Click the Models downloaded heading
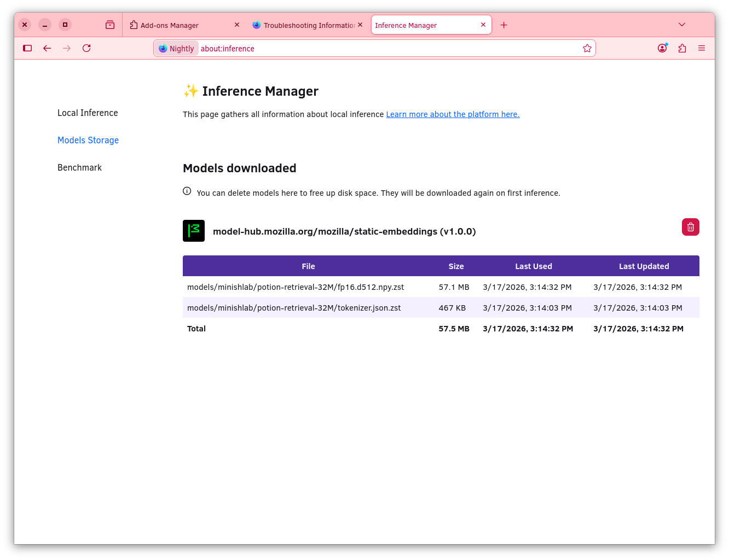729x560 pixels. click(240, 168)
